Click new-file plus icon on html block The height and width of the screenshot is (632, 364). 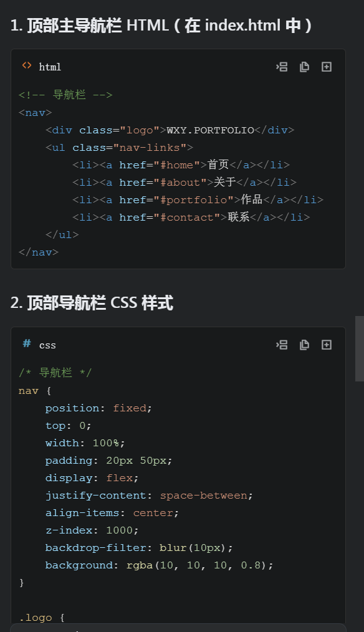(327, 67)
